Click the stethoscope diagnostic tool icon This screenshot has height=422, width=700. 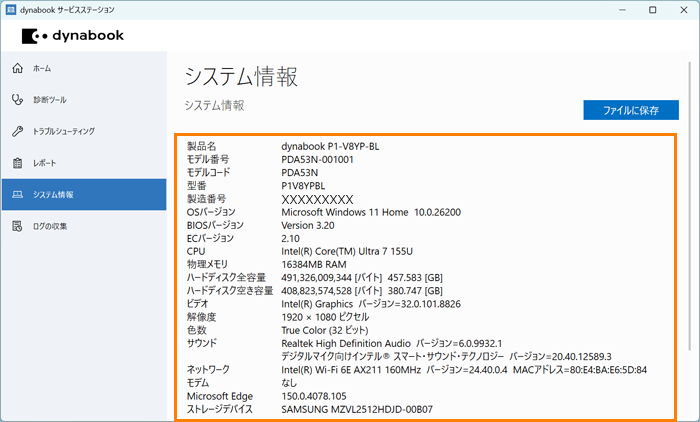[17, 100]
